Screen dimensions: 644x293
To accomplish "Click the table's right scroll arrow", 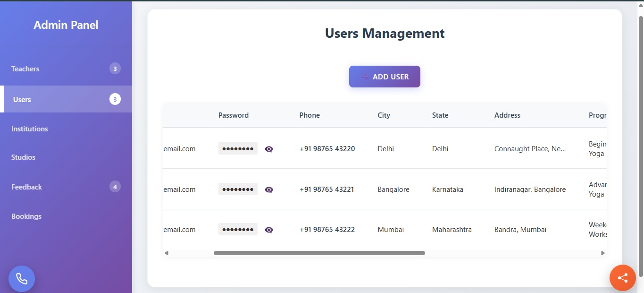I will click(x=602, y=253).
